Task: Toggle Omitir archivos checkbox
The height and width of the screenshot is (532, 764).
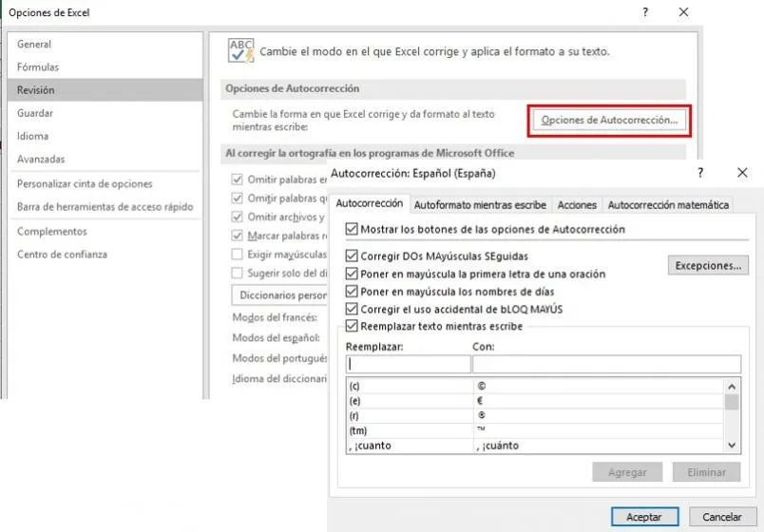Action: click(238, 217)
